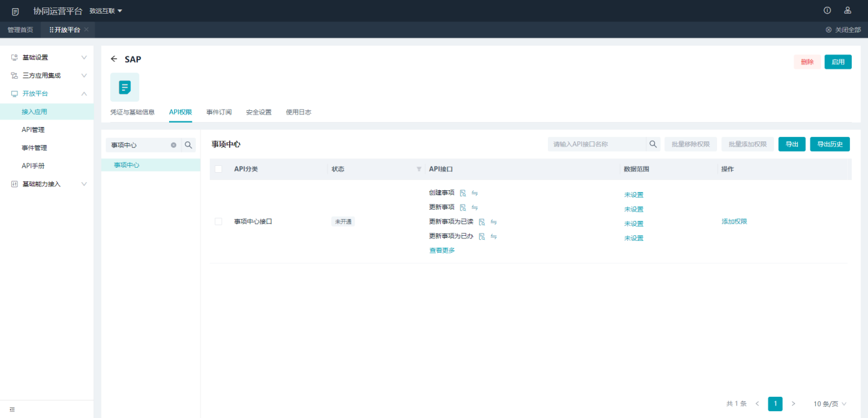
Task: Go to the previous page arrow
Action: [x=757, y=404]
